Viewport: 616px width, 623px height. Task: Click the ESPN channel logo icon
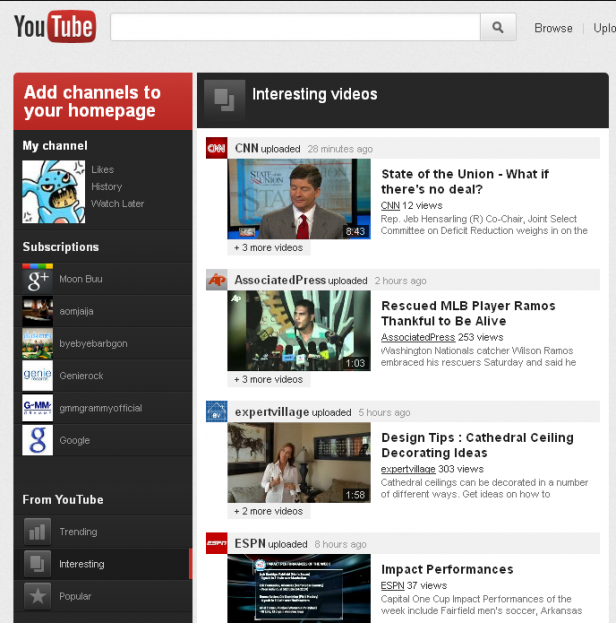[216, 544]
